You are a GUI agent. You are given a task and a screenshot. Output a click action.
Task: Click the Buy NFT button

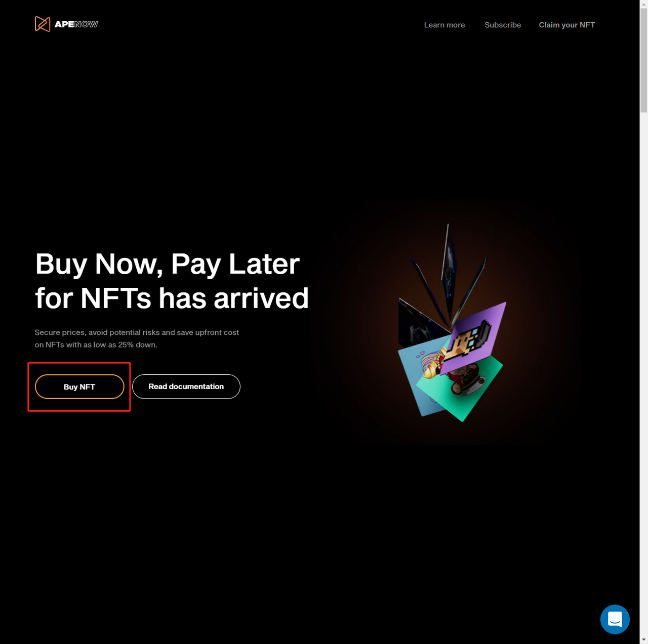coord(79,387)
